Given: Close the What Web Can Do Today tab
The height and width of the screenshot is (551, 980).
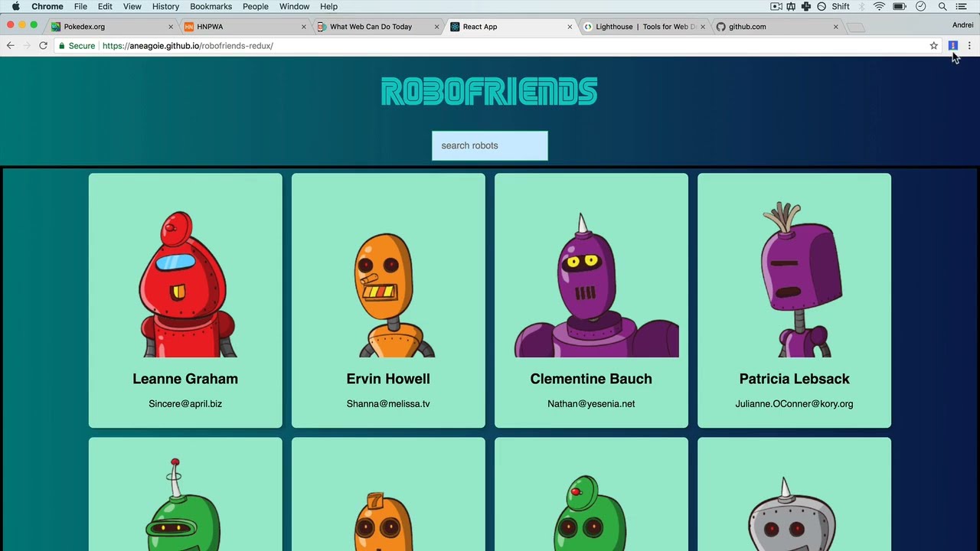Looking at the screenshot, I should (437, 27).
